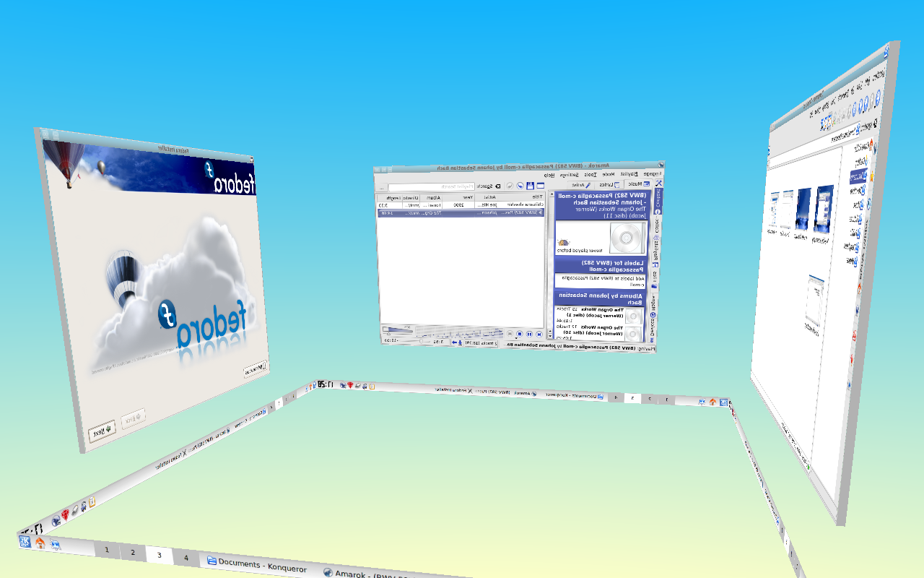This screenshot has height=578, width=924.
Task: Open Amarok Settings menu
Action: (x=569, y=175)
